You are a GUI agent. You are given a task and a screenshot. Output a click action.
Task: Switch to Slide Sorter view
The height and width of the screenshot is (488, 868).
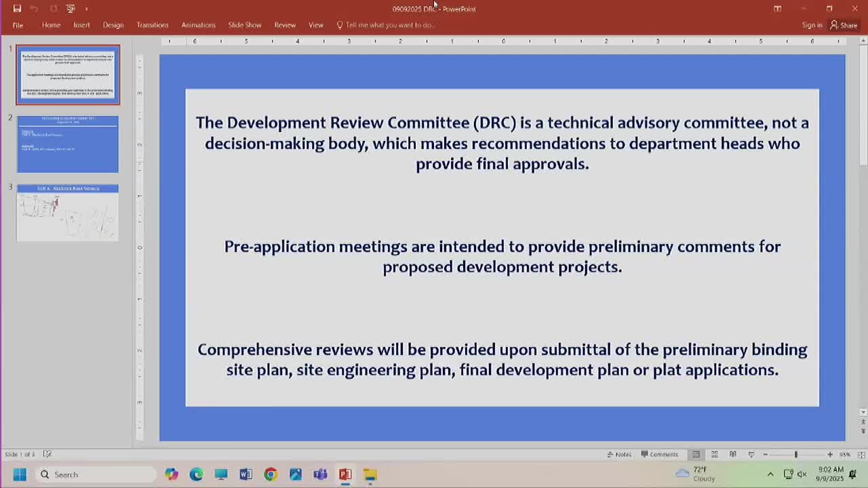(714, 454)
